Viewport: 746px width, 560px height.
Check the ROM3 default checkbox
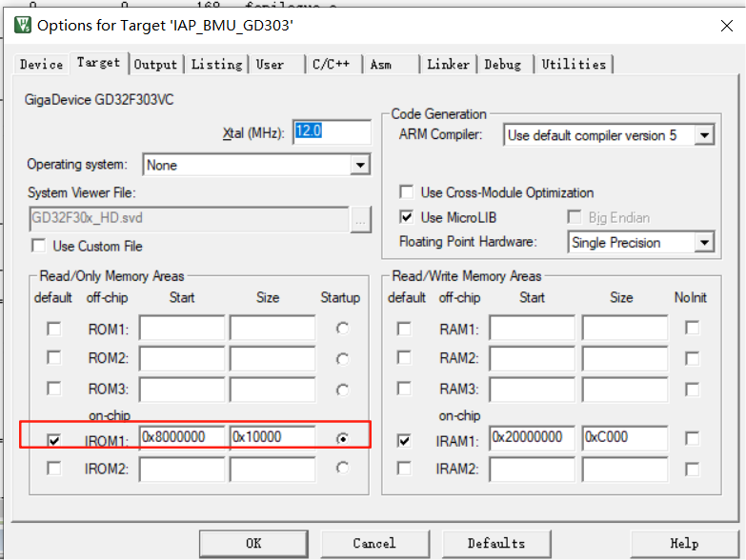53,389
